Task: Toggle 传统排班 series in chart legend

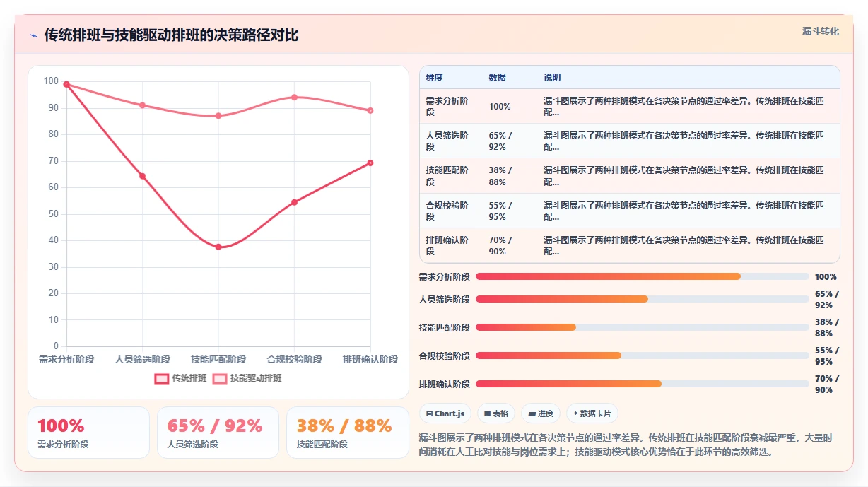Action: coord(181,378)
